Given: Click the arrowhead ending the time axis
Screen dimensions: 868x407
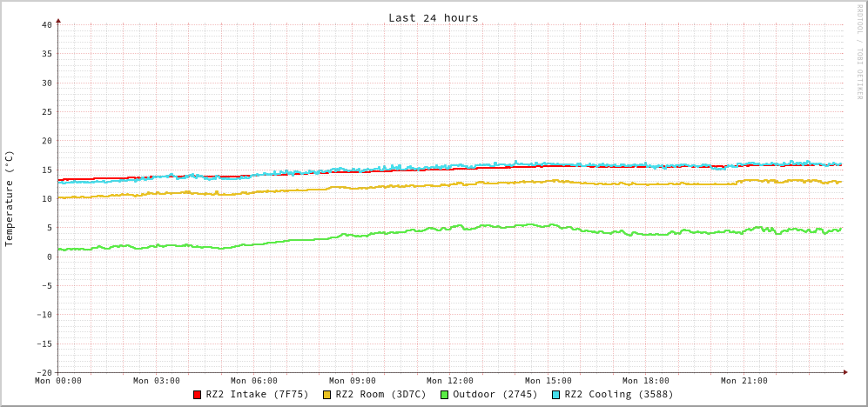Looking at the screenshot, I should (x=844, y=372).
